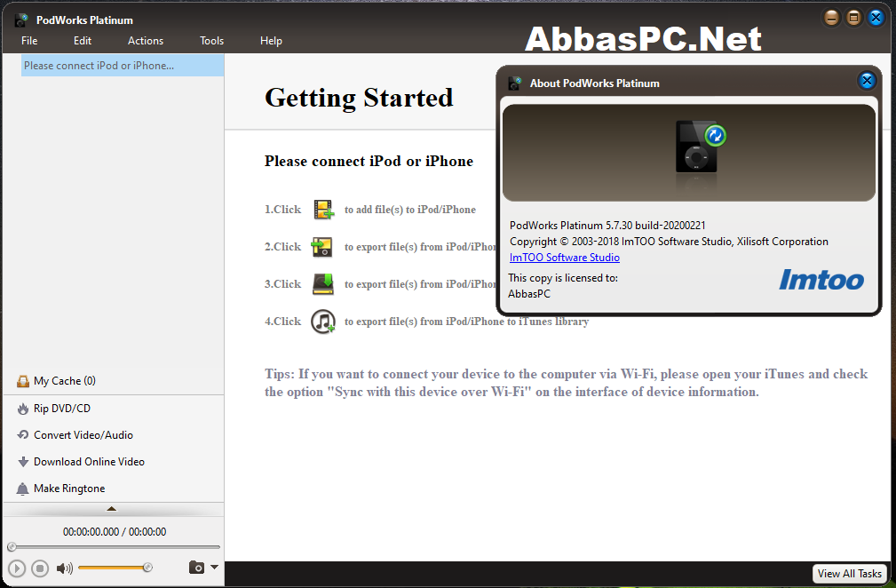
Task: Click the add files to iPod icon
Action: (323, 209)
